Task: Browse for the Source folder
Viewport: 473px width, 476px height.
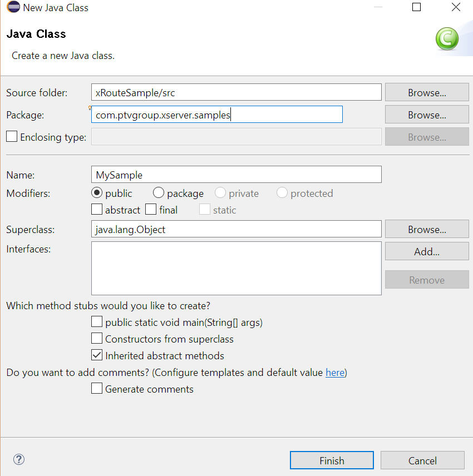Action: [427, 93]
